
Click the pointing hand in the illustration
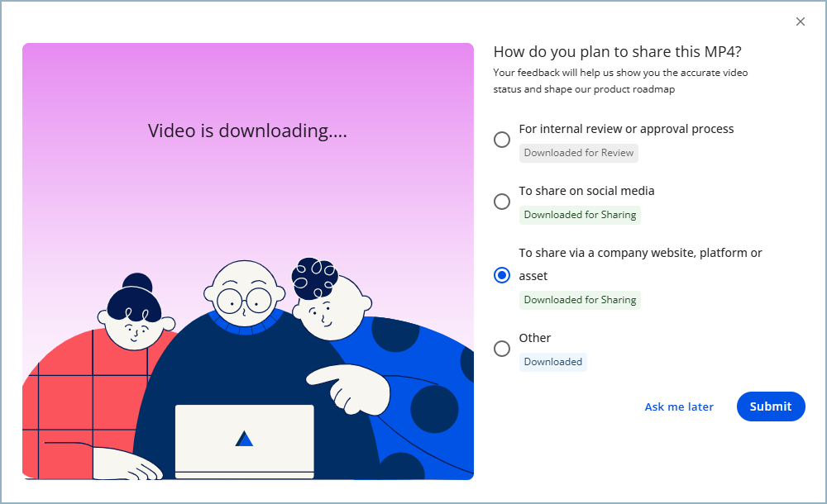tap(347, 385)
